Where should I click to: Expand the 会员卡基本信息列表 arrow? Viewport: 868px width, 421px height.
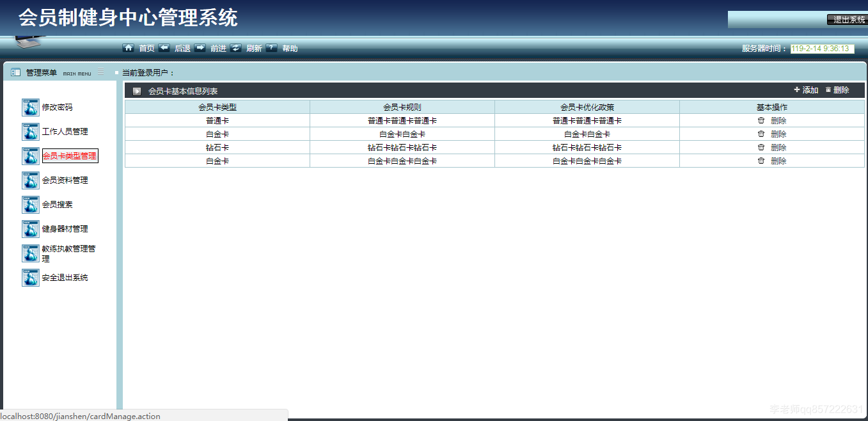pos(136,90)
